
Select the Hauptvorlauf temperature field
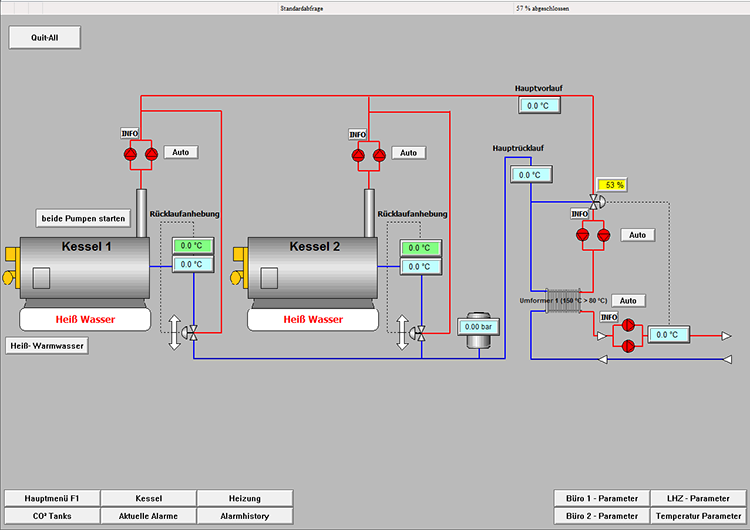539,105
